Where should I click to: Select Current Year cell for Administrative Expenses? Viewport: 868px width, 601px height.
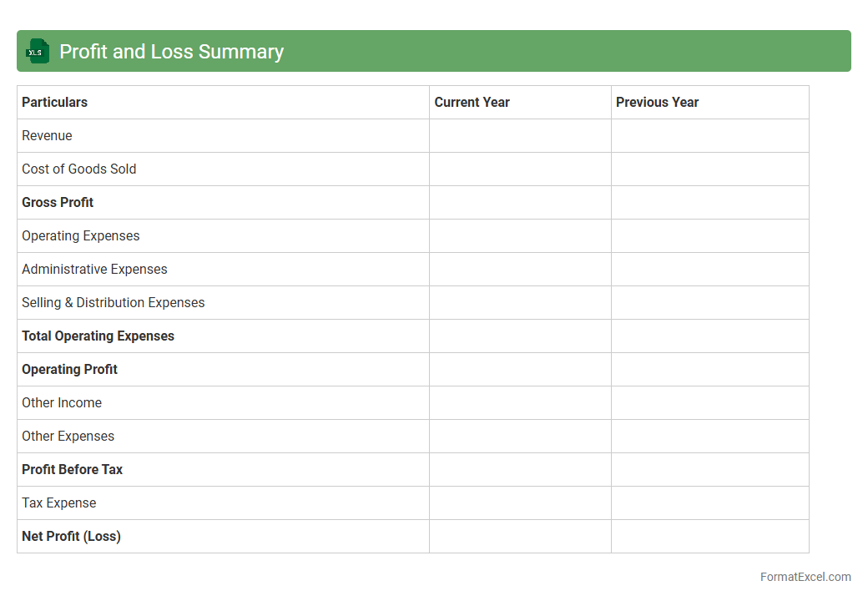tap(520, 270)
